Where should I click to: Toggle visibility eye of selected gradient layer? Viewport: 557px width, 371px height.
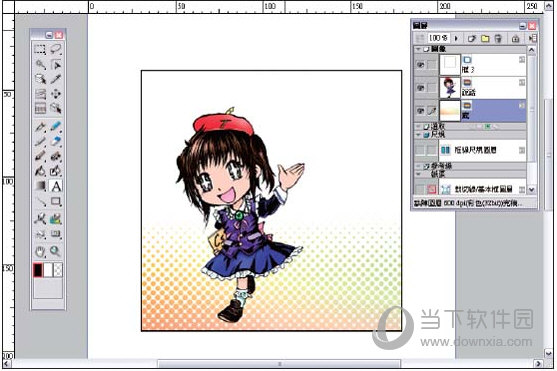[420, 111]
